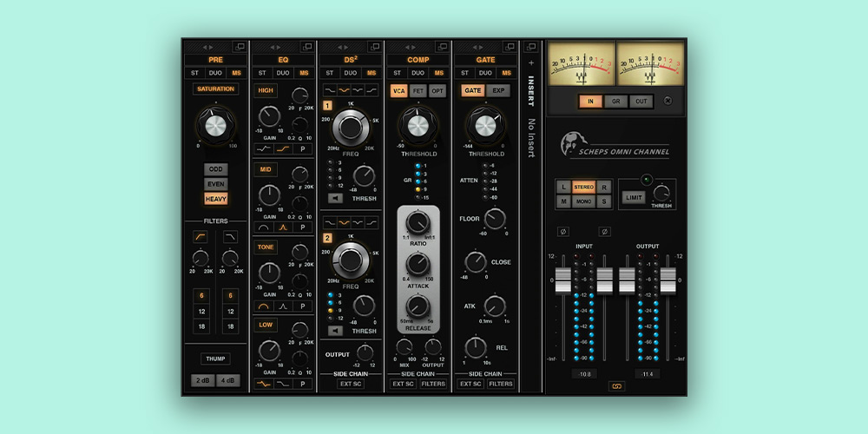Screen dimensions: 868x434
Task: Open the EQ module expanded-view icon
Action: tap(306, 47)
